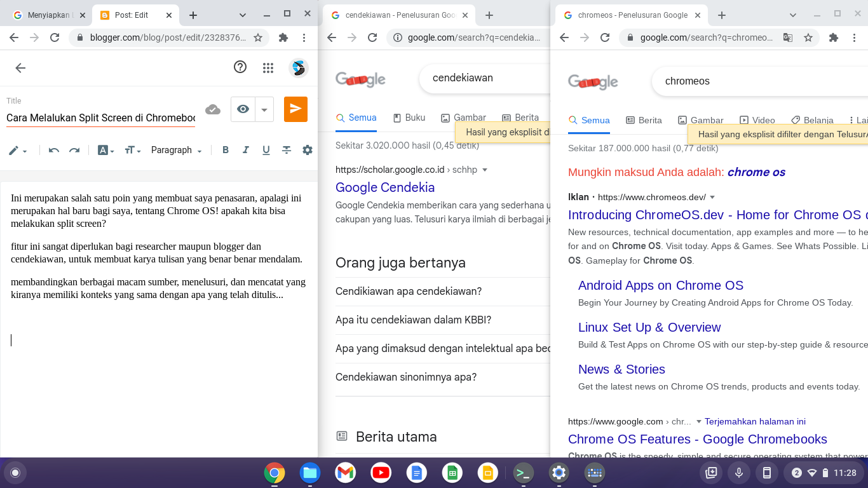Edit the post Title field
This screenshot has width=868, height=488.
pyautogui.click(x=100, y=118)
